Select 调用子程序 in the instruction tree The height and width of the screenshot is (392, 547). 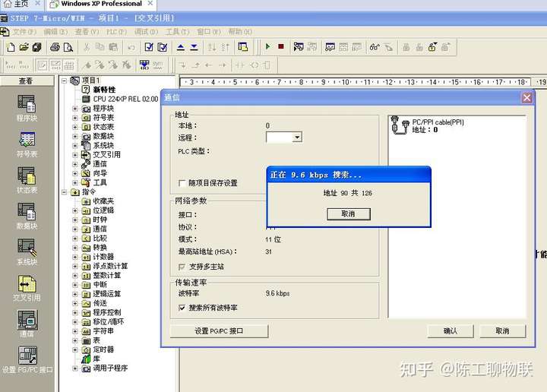[110, 368]
